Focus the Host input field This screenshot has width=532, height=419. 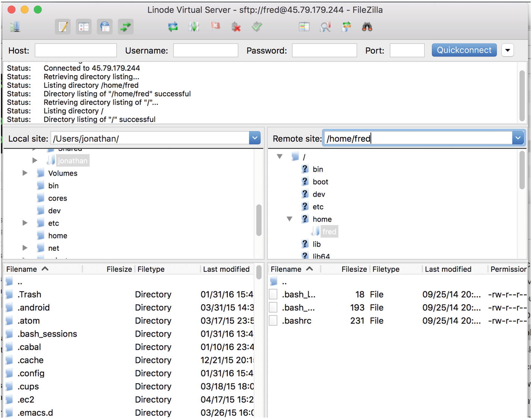tap(76, 50)
